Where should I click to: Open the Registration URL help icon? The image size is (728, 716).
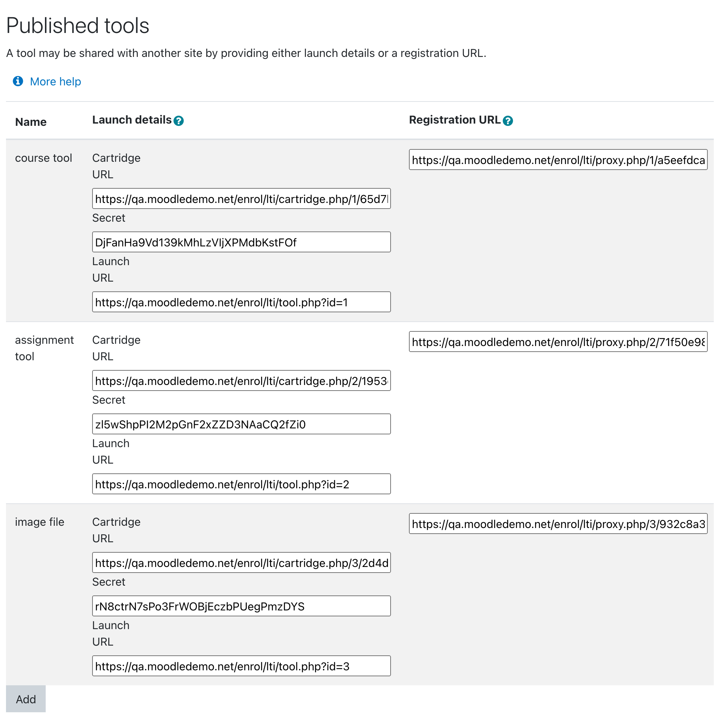[x=508, y=121]
